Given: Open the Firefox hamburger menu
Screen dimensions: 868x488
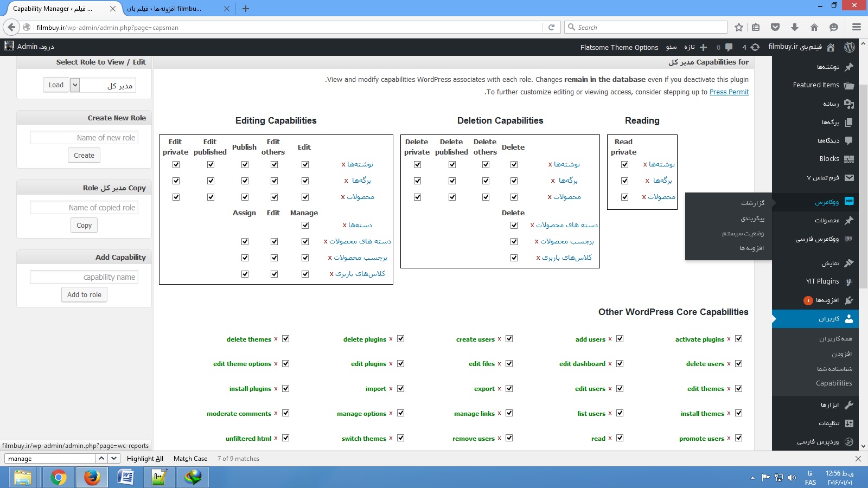Looking at the screenshot, I should [857, 27].
